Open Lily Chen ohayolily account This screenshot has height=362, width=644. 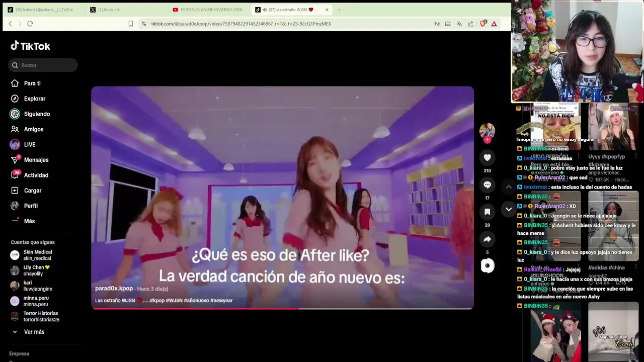[x=37, y=270]
